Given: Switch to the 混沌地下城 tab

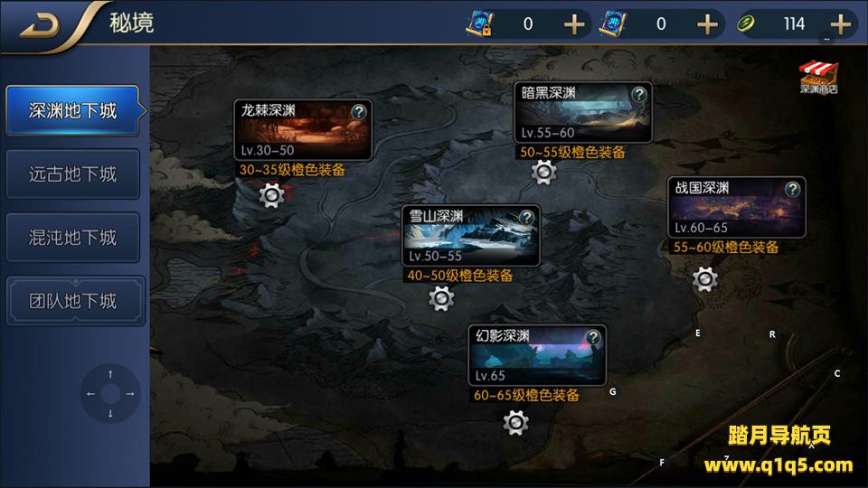Looking at the screenshot, I should [72, 238].
